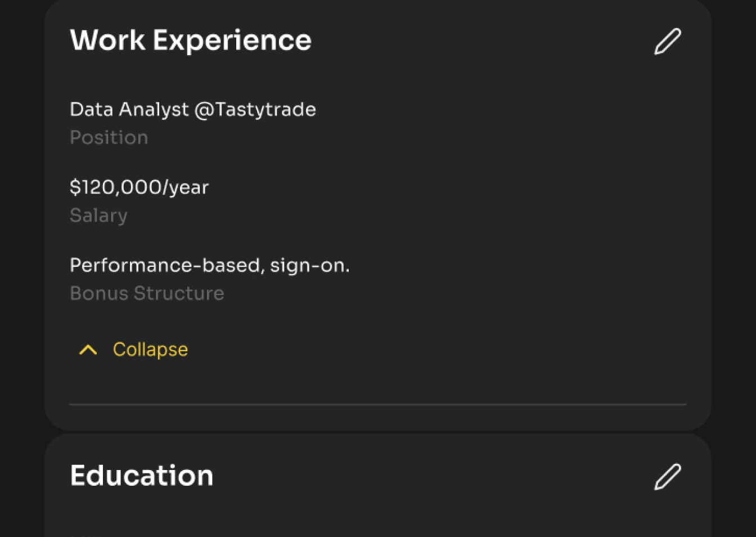Click the word "Structure" in the bonus label

179,293
